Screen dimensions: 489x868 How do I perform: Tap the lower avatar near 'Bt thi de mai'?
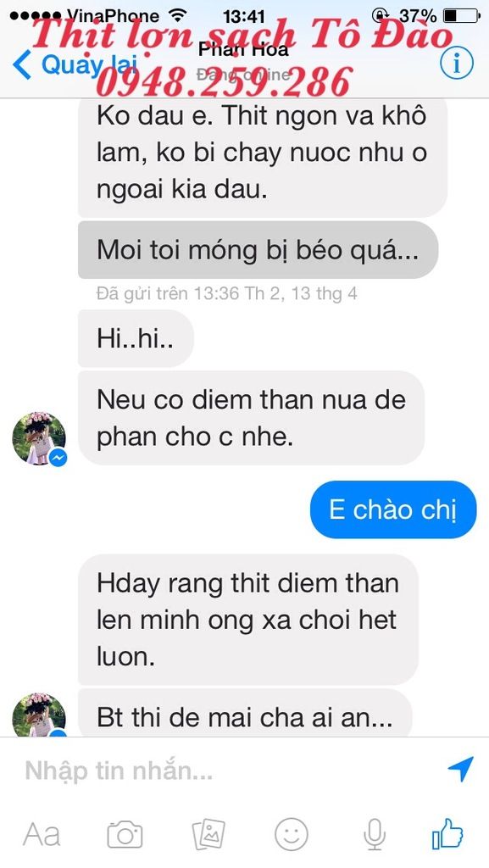click(x=39, y=715)
